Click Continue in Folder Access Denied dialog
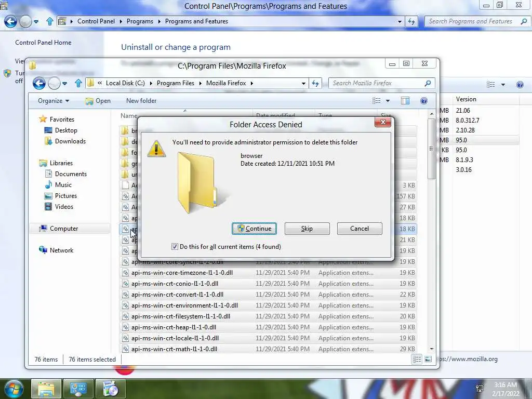The width and height of the screenshot is (532, 399). click(254, 229)
